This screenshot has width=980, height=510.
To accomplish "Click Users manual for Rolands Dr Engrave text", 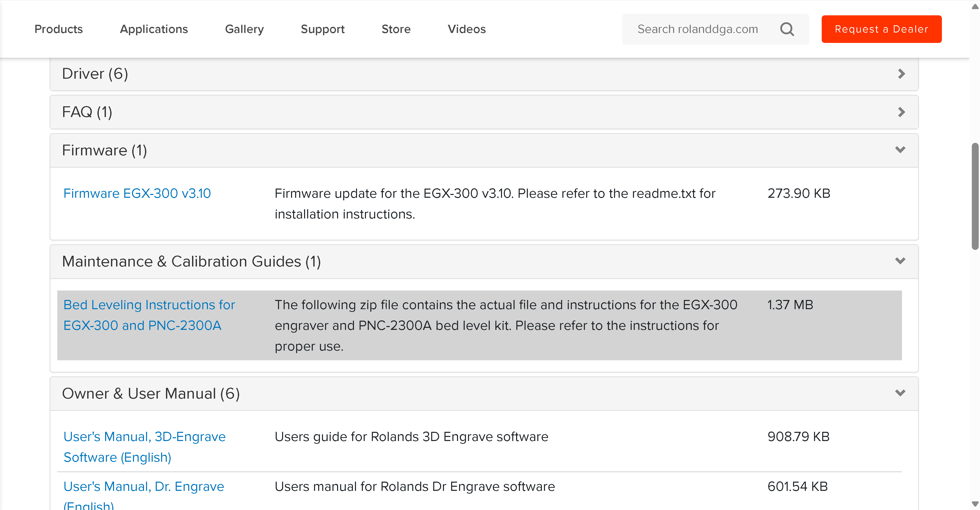I will pos(415,486).
